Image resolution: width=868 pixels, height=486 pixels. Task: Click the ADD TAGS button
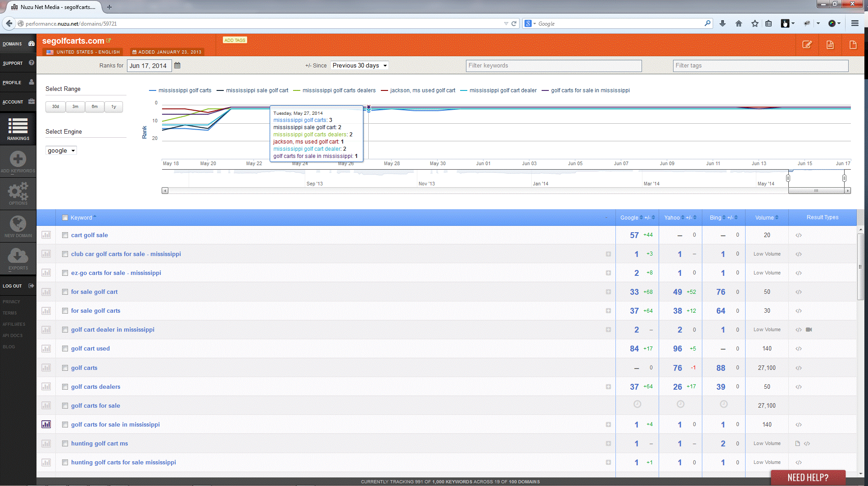coord(235,40)
